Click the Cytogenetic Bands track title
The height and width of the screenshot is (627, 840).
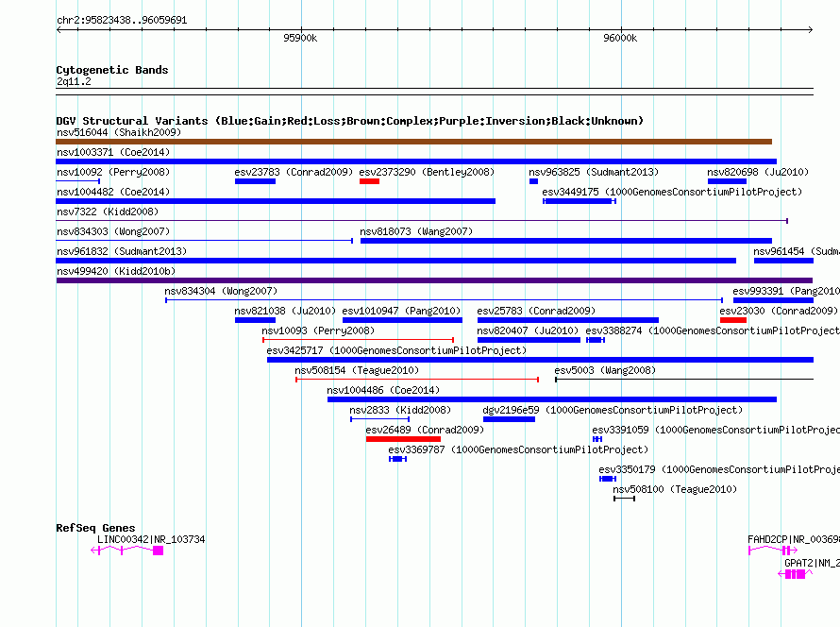tap(112, 70)
